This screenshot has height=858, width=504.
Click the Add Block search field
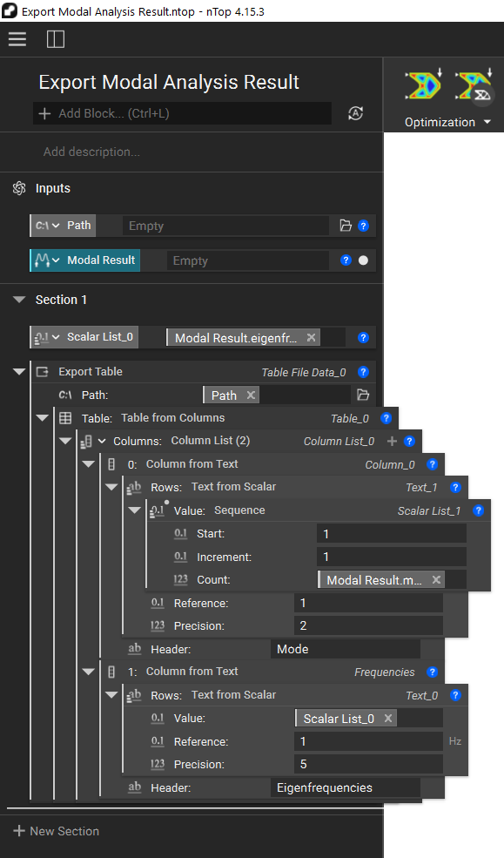coord(183,113)
